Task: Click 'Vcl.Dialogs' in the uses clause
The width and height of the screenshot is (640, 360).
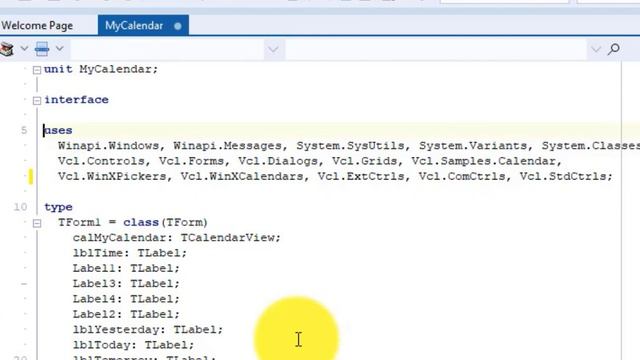Action: [278, 161]
